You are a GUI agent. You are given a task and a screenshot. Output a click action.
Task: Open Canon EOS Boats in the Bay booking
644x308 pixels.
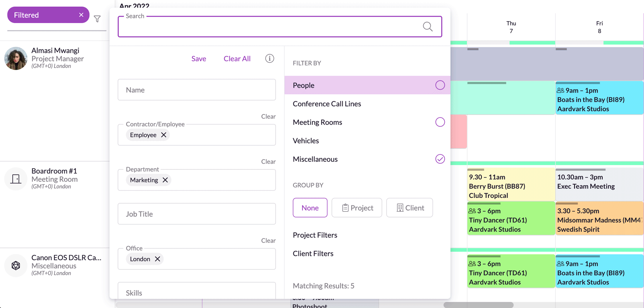coord(599,271)
